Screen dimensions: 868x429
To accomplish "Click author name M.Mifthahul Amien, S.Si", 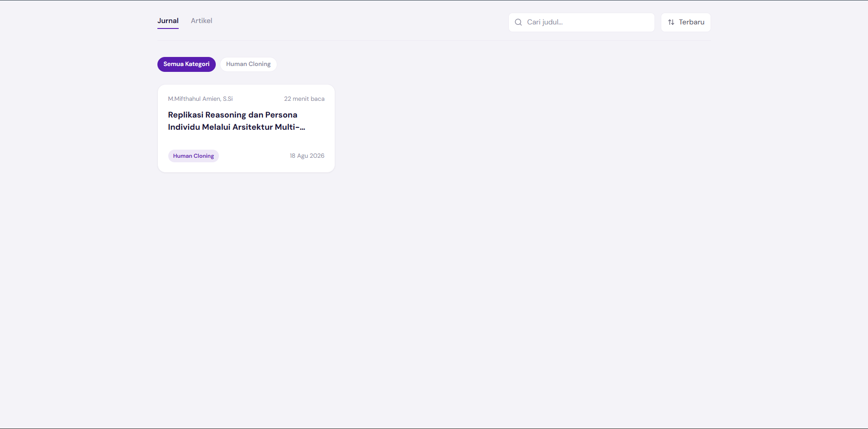I will [x=200, y=99].
